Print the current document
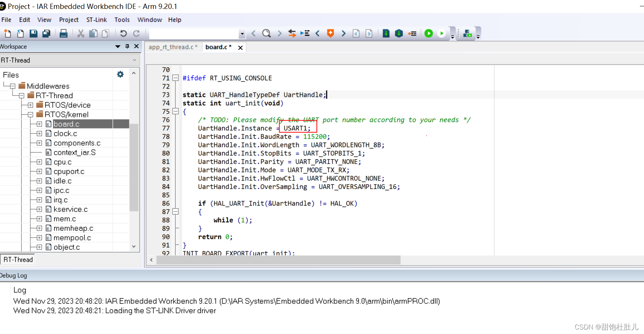The image size is (644, 334). click(x=63, y=33)
